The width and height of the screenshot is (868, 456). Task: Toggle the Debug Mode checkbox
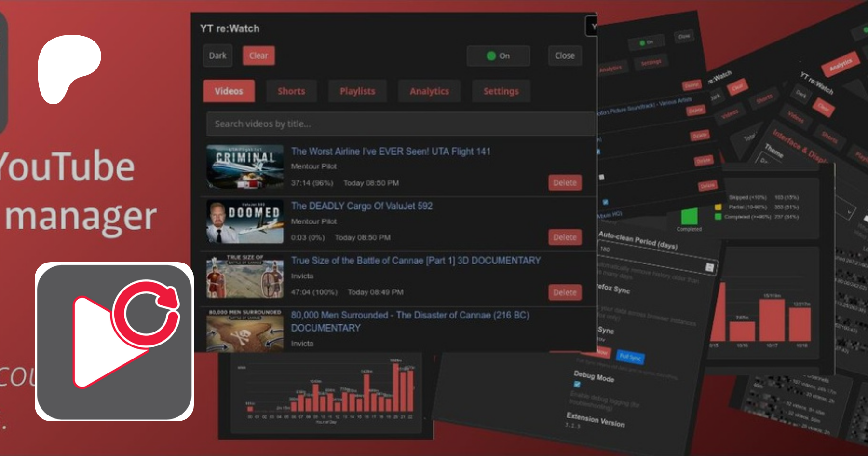(x=577, y=384)
